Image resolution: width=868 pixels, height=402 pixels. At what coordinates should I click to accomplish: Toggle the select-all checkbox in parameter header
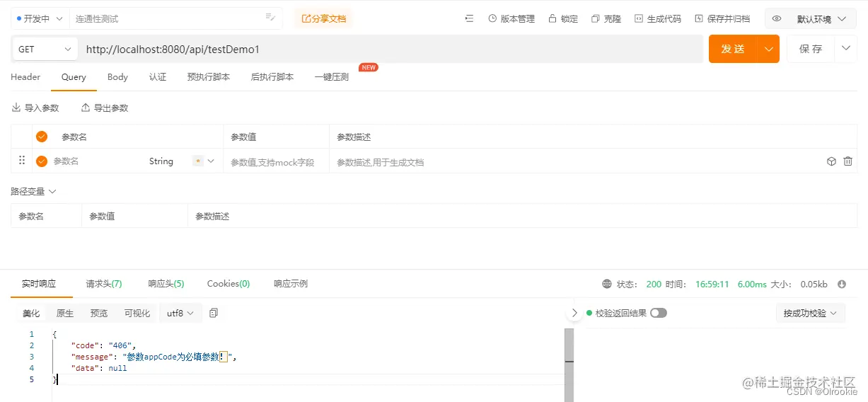(x=42, y=137)
